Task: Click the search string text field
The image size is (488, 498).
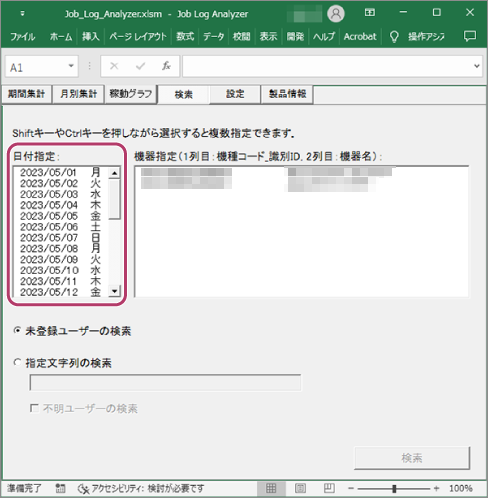Action: 165,382
